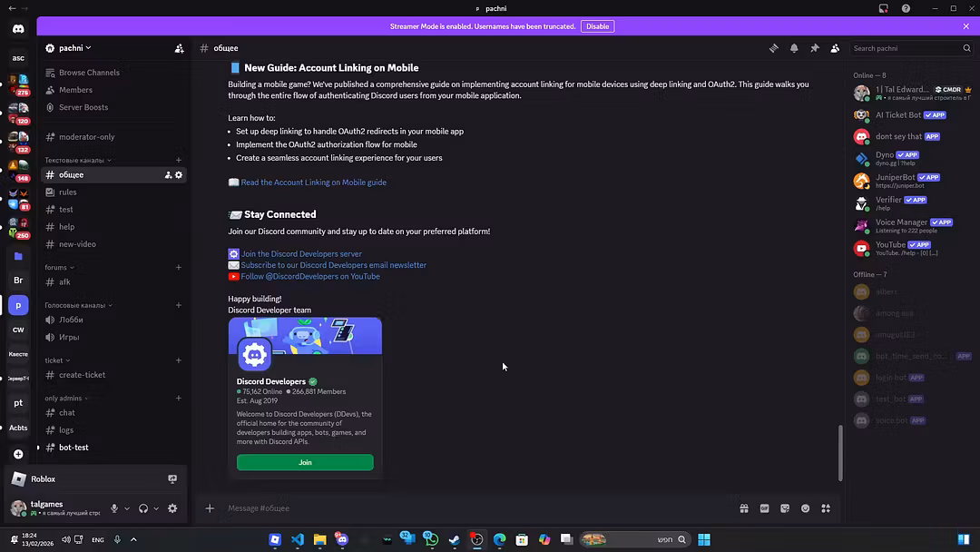Screen dimensions: 980x552
Task: Collapse Текстовые каналы category
Action: point(78,160)
